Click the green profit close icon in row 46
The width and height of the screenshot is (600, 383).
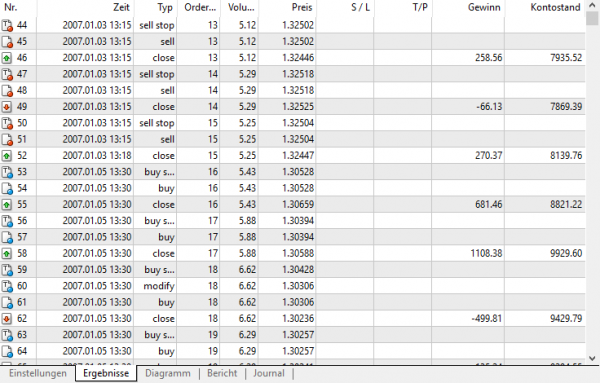tap(7, 58)
